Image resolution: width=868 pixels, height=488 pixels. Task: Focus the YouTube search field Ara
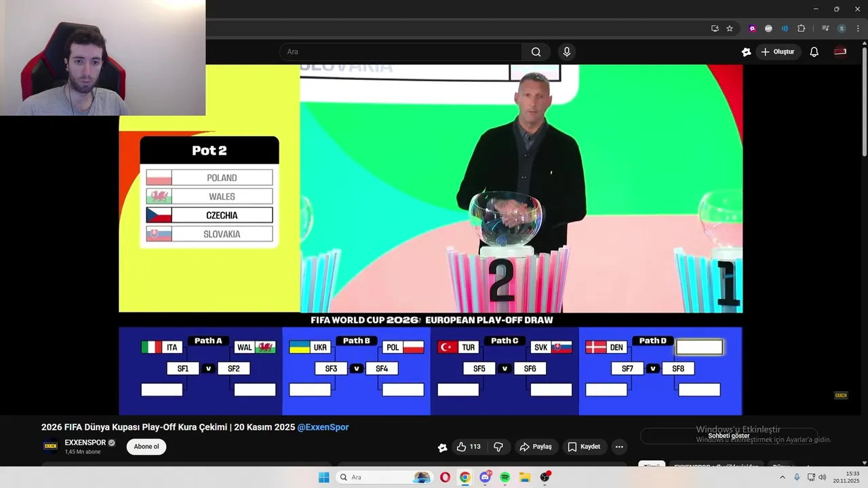tap(400, 52)
